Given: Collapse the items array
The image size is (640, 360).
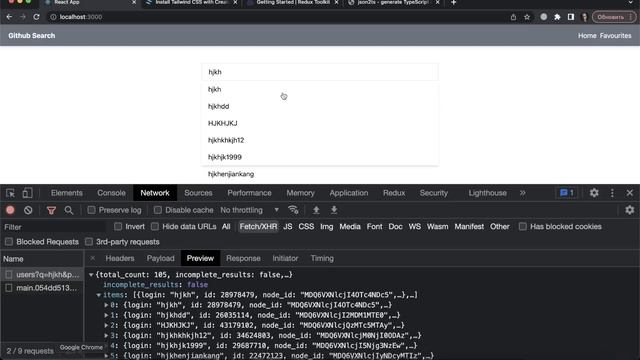Looking at the screenshot, I should point(98,295).
